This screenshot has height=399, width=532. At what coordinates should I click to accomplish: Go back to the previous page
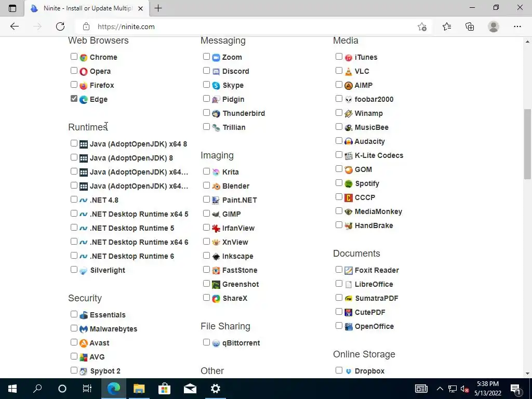pos(14,26)
